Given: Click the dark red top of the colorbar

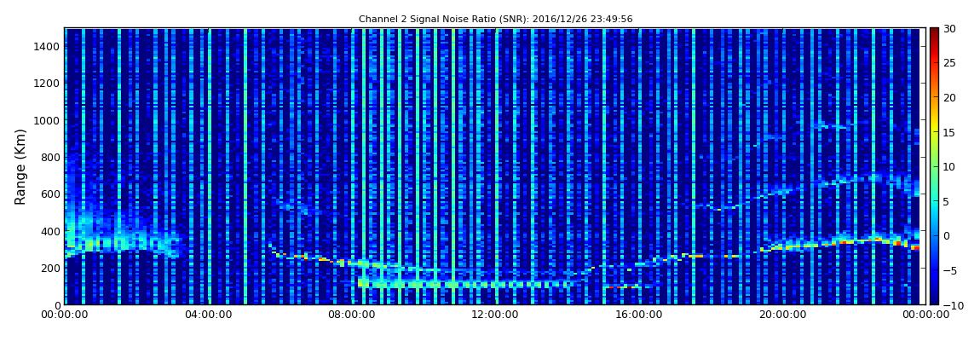Looking at the screenshot, I should 934,34.
